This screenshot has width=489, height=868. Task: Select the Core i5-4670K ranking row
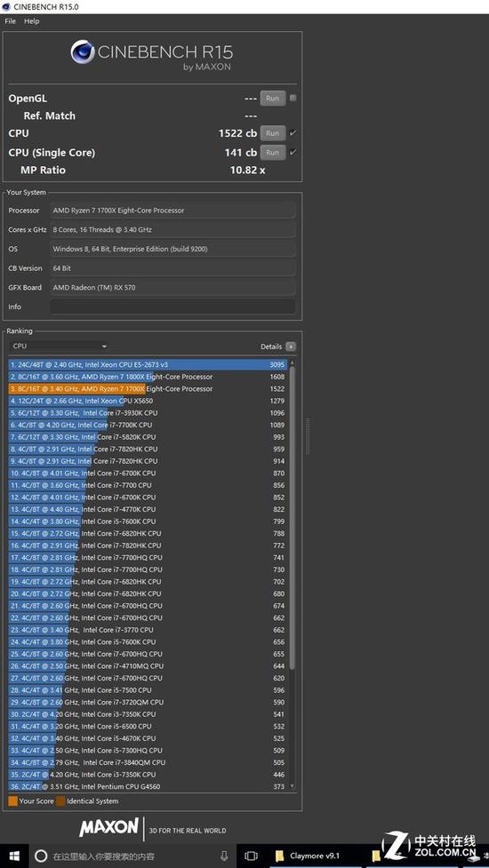point(148,738)
